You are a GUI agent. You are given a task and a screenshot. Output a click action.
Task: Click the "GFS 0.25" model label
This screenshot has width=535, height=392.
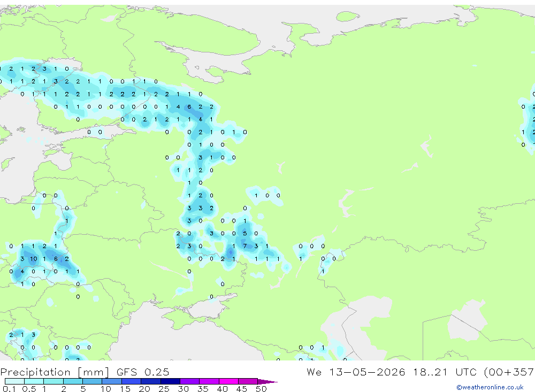(143, 372)
